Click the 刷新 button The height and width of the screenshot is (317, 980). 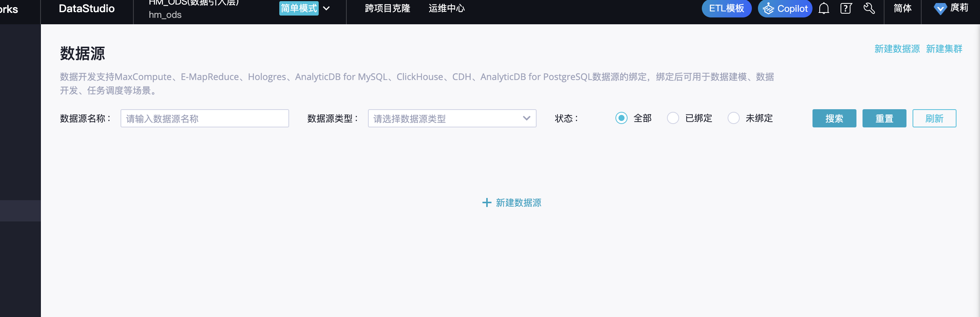[934, 118]
